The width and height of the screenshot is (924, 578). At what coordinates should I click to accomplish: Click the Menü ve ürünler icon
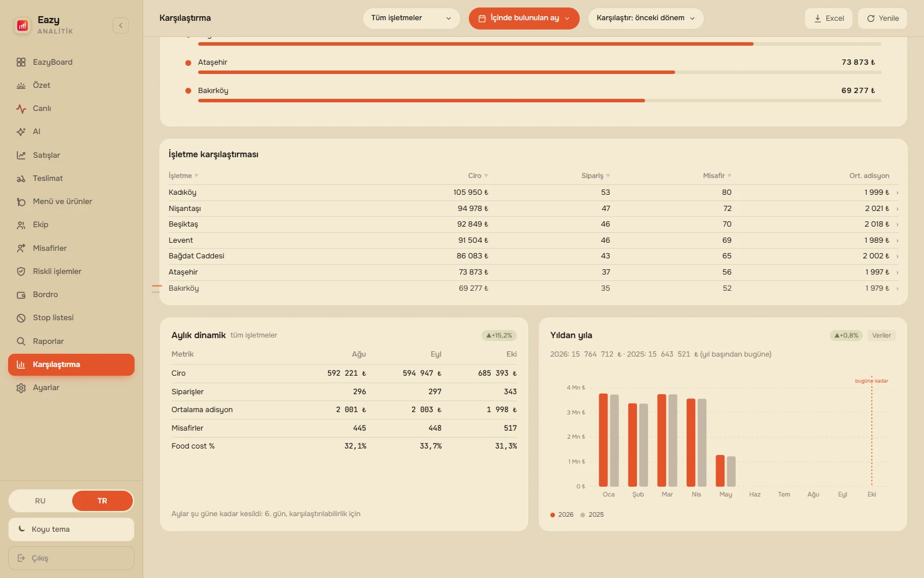[x=21, y=202]
